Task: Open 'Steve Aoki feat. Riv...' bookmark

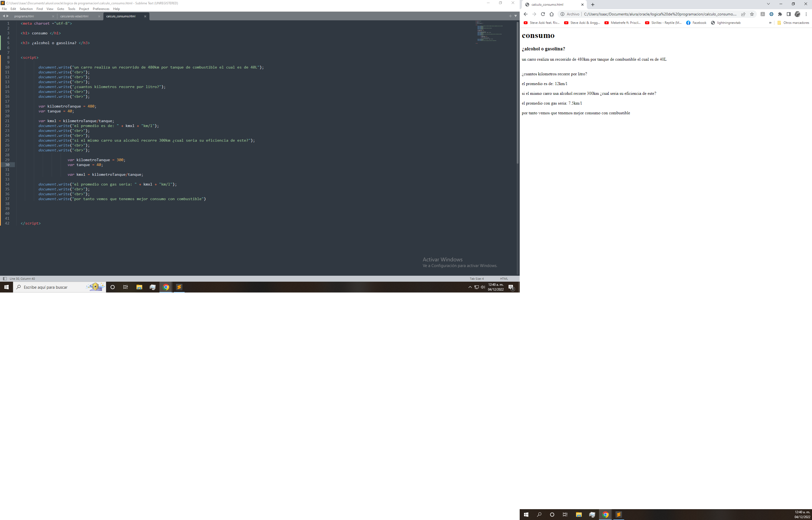Action: pos(541,23)
